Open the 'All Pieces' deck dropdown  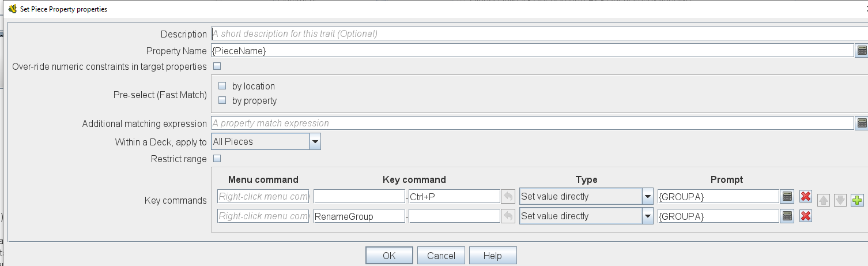(315, 141)
